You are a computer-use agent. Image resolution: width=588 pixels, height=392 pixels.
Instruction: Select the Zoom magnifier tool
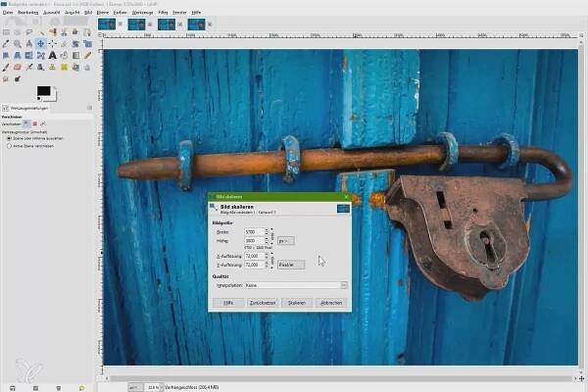pyautogui.click(x=17, y=43)
